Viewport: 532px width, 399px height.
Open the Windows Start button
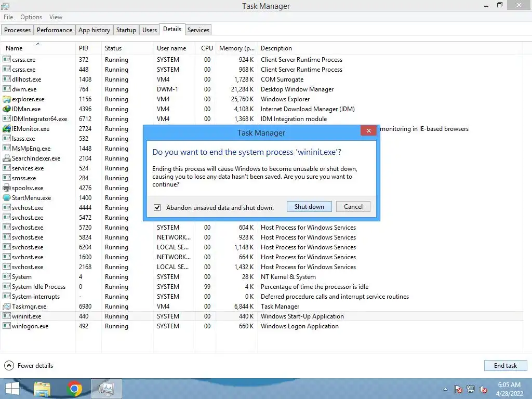tap(12, 389)
